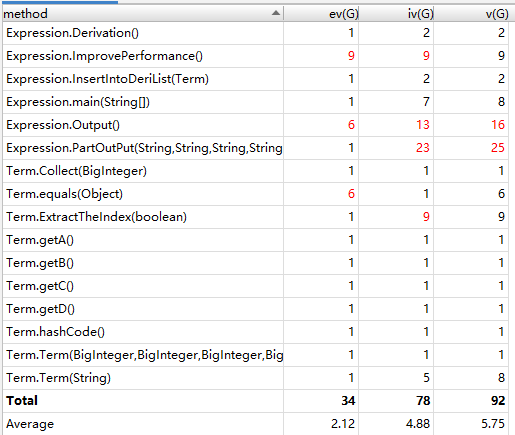
Task: Select the Expression.Output() method row
Action: coord(255,125)
